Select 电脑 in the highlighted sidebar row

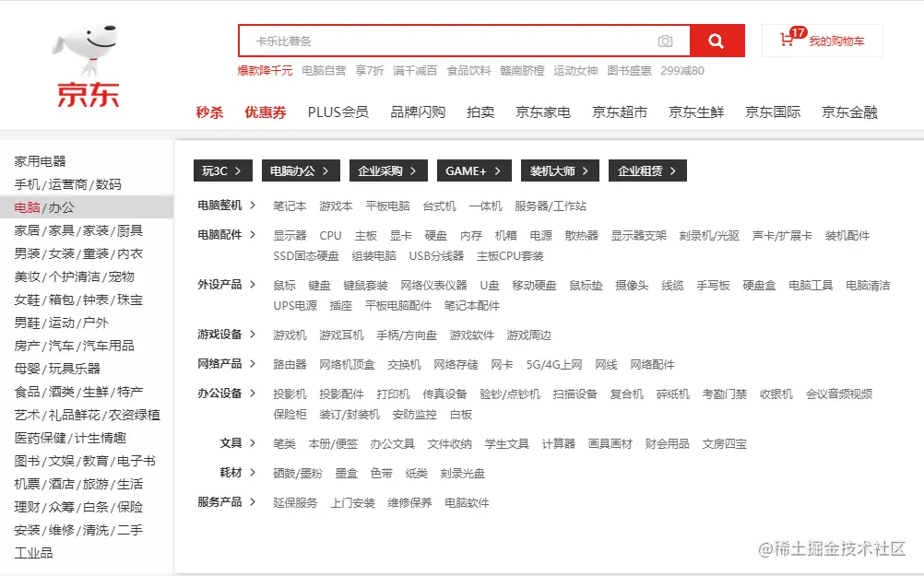[27, 207]
